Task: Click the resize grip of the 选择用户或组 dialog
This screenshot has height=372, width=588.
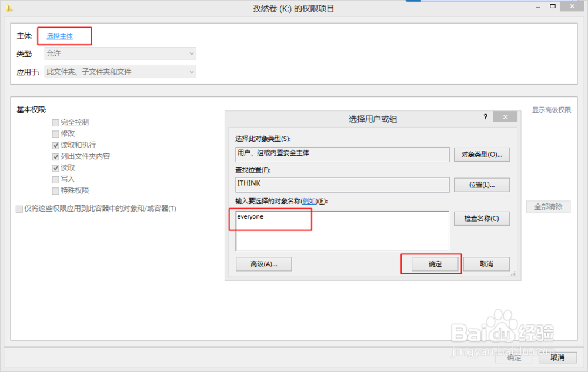Action: coord(513,274)
